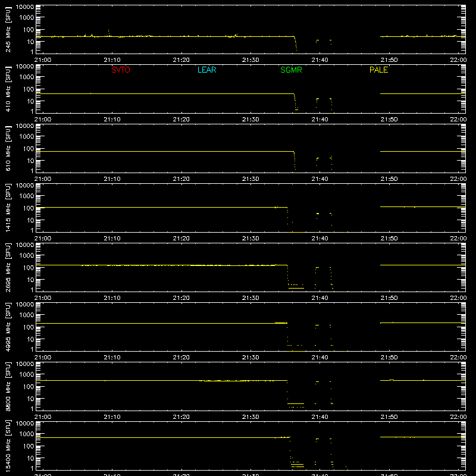Viewport: 476px width, 476px height.
Task: Select the 245 MHz [SFU] axis label
Action: click(x=8, y=30)
